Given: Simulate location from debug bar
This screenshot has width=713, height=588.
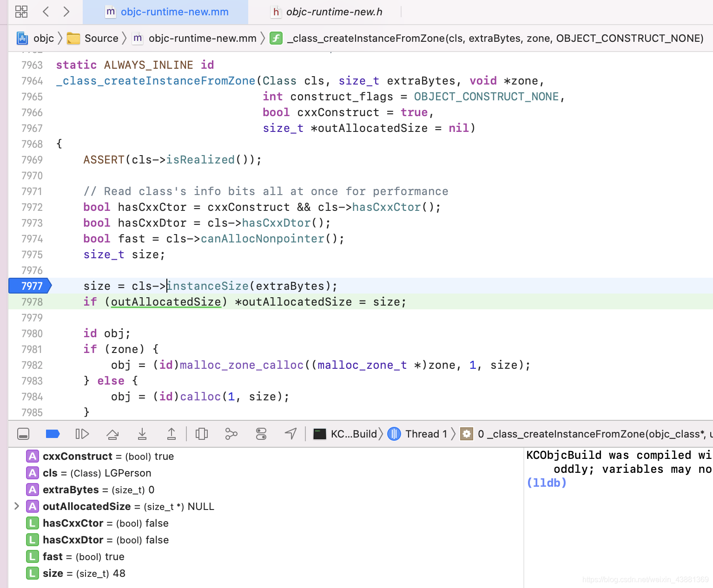Looking at the screenshot, I should (x=290, y=434).
